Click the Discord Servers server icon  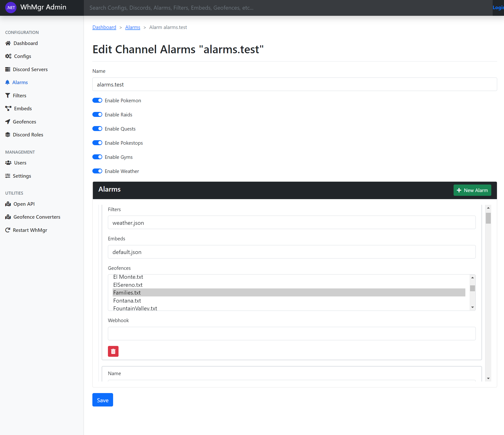click(8, 69)
